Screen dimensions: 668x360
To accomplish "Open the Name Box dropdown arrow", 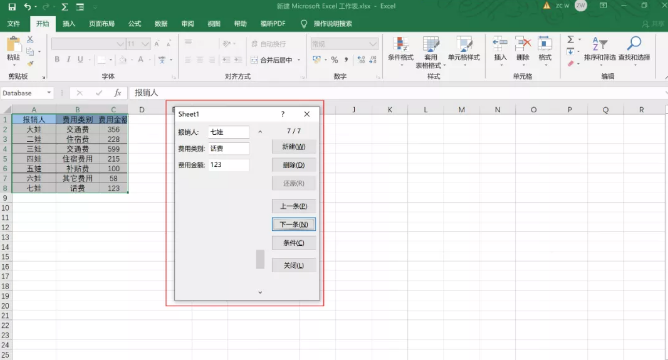I will 49,93.
